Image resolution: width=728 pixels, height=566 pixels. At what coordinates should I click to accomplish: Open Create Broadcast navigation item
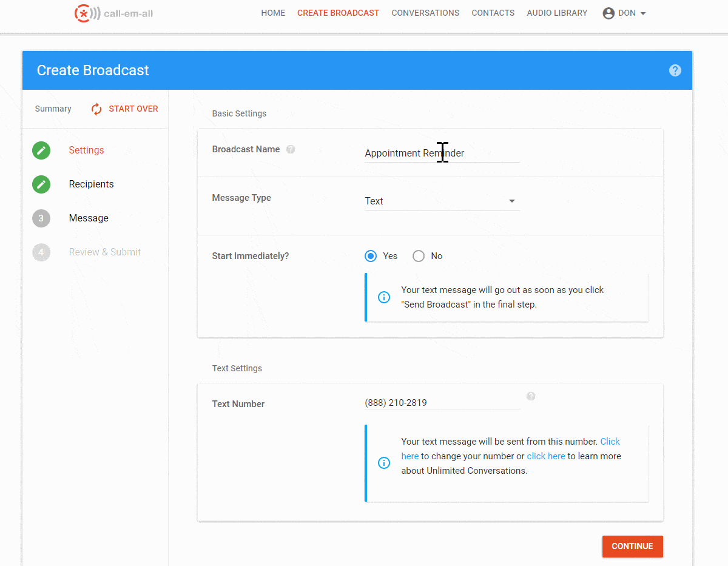click(x=338, y=13)
